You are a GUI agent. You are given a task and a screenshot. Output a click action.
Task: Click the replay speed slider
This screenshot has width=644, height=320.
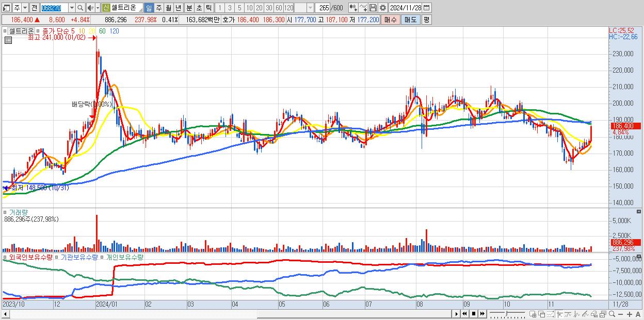click(507, 314)
